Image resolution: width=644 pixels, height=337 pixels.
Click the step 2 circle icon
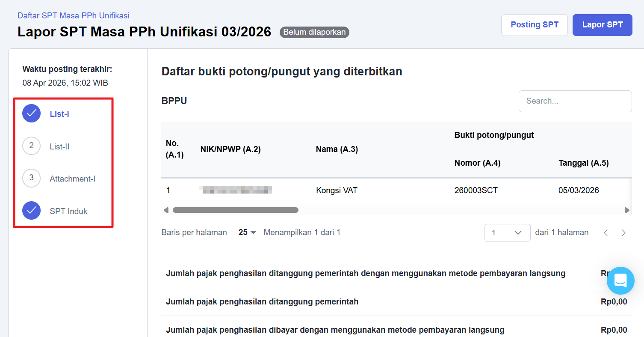pos(31,146)
